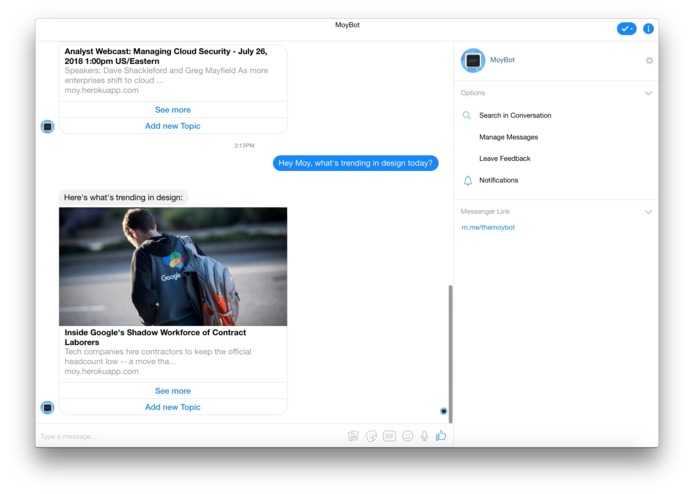
Task: Open the m.me/themoybot link
Action: [488, 227]
